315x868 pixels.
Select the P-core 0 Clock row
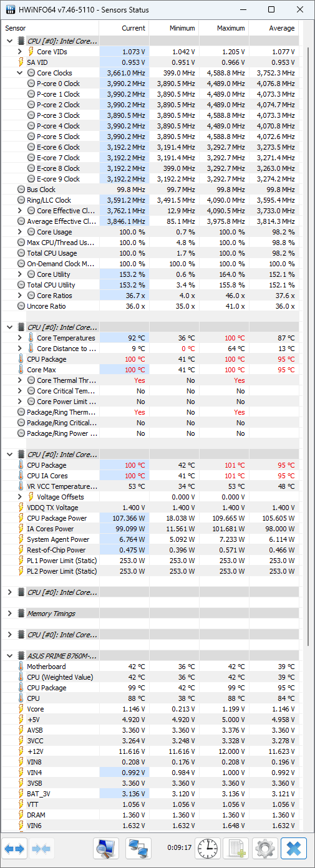click(150, 84)
